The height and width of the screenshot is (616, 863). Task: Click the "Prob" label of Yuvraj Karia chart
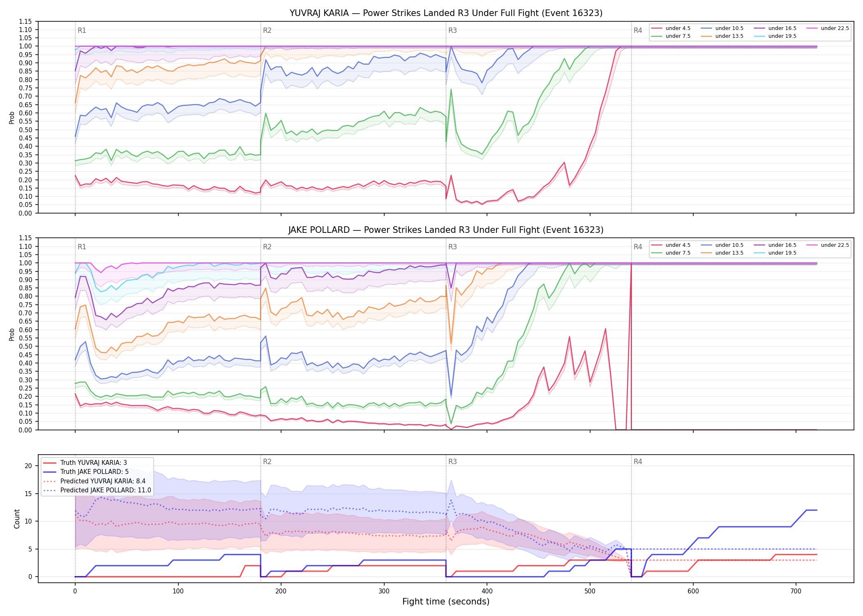(12, 117)
